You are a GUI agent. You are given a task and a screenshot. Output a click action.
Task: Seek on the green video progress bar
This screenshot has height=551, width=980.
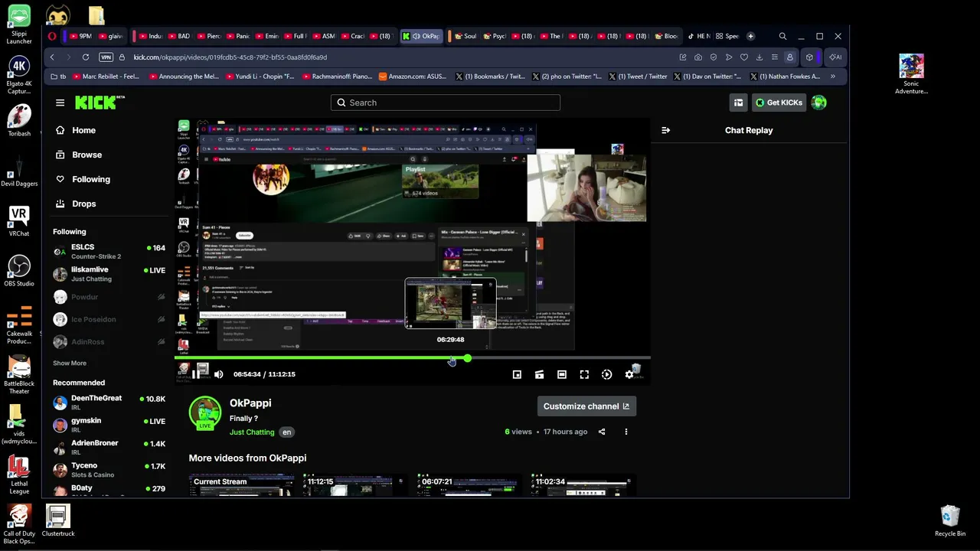tap(412, 357)
